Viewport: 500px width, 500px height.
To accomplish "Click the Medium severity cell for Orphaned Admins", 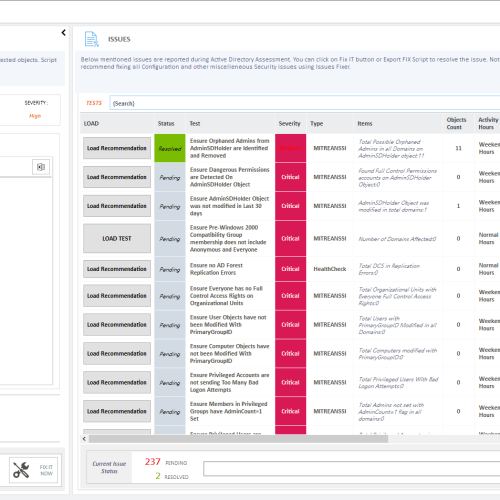I will point(290,148).
